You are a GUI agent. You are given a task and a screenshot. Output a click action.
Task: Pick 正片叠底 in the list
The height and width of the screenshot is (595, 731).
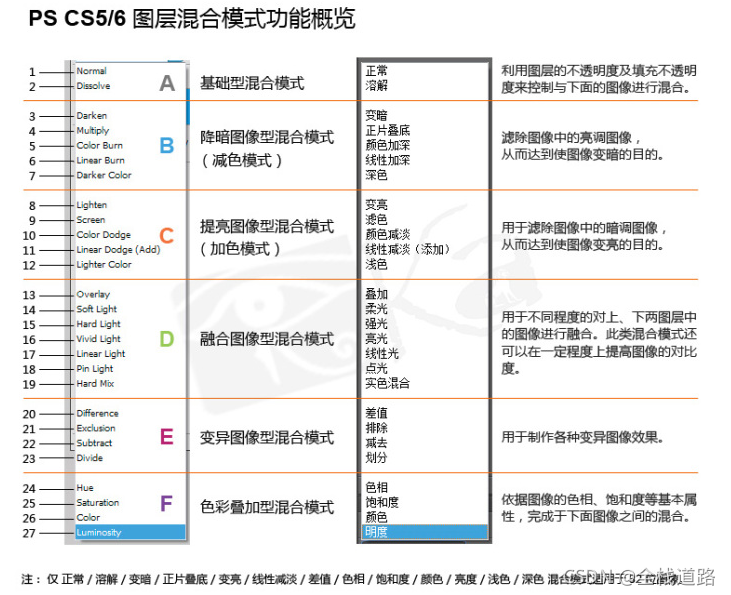pyautogui.click(x=387, y=131)
